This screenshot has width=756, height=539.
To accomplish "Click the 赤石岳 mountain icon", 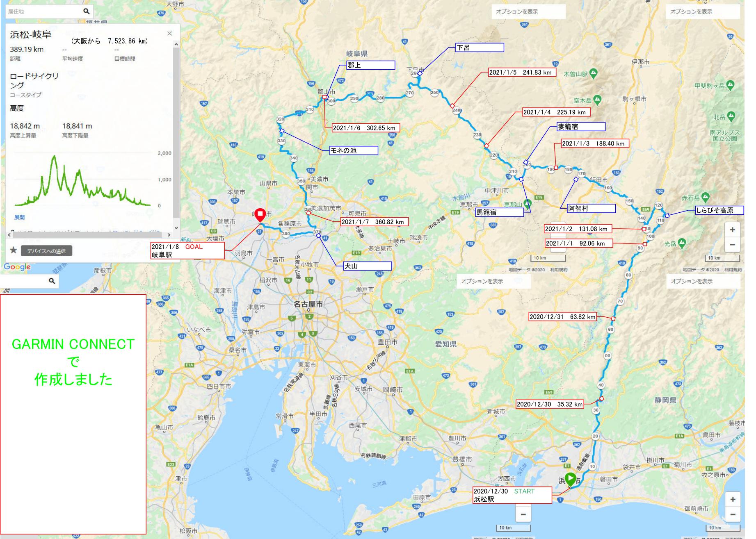I will point(705,197).
